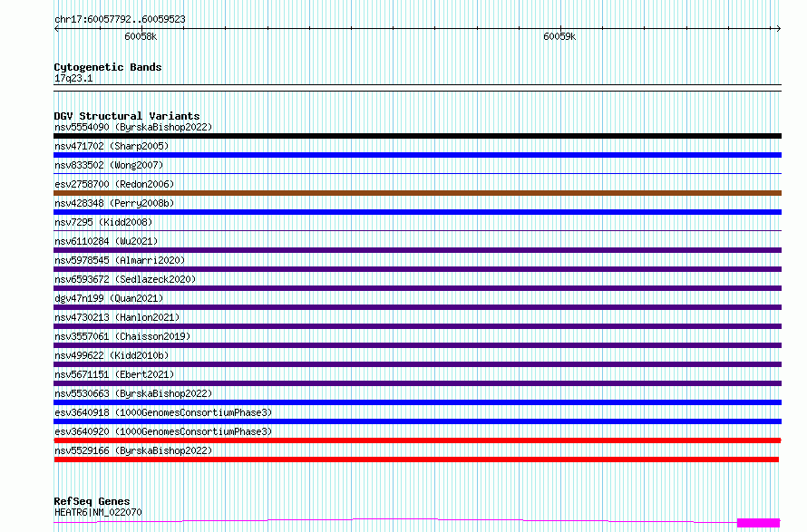Click the RefSeq Genes track heading
807x532 pixels.
tap(92, 501)
